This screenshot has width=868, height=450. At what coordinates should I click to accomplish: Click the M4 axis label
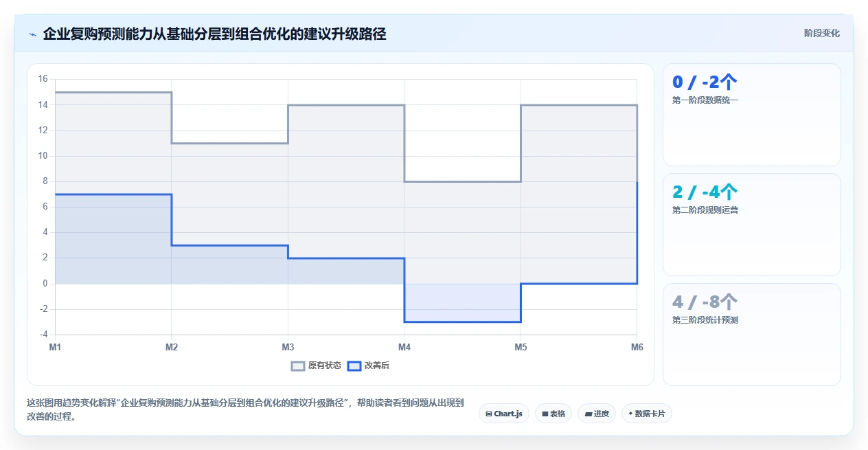pos(404,348)
